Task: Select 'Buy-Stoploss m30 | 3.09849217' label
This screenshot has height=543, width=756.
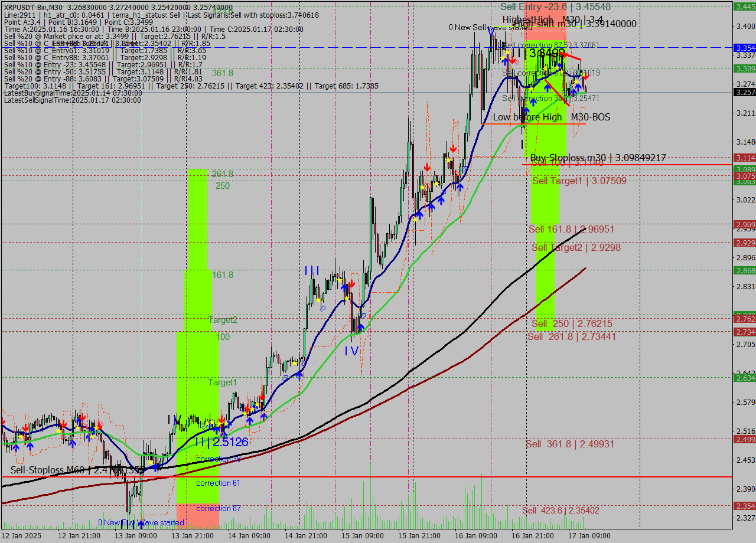Action: [598, 158]
